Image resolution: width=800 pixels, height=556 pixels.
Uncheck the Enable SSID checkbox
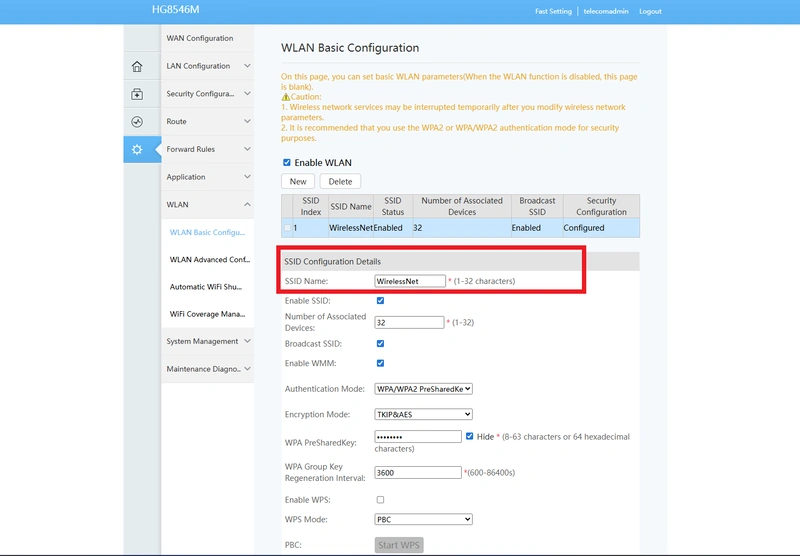380,301
